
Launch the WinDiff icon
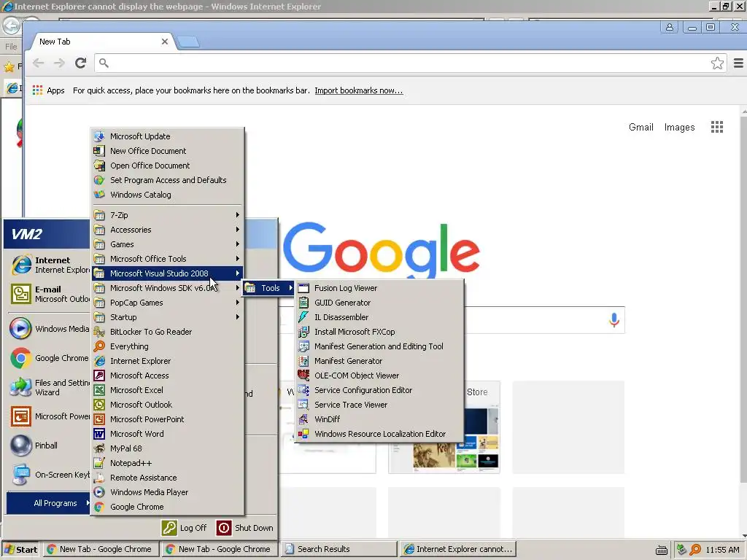pos(303,419)
